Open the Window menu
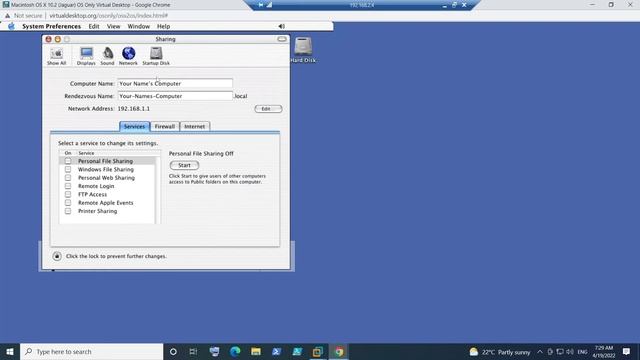 coord(139,26)
